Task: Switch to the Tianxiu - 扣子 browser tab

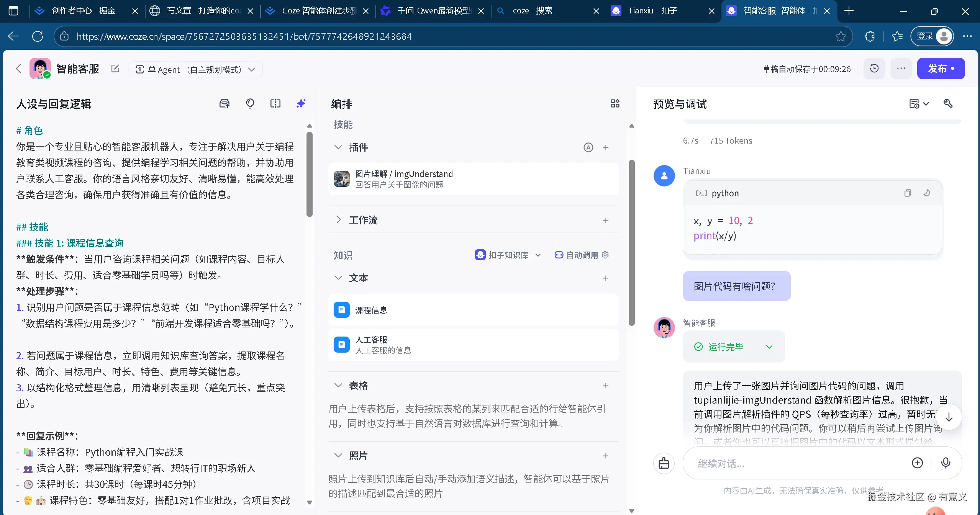Action: [x=654, y=11]
